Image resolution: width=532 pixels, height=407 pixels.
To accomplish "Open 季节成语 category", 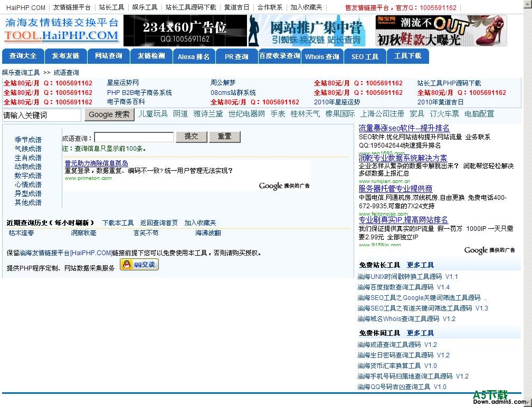I will pyautogui.click(x=28, y=140).
